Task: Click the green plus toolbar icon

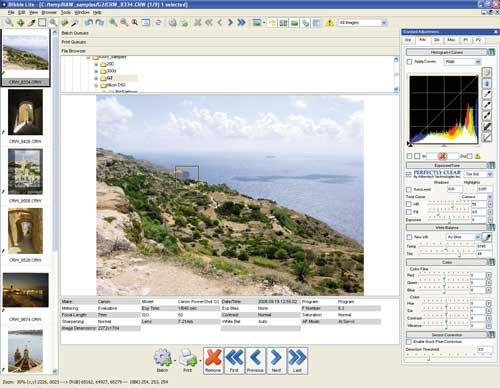Action: (x=21, y=23)
